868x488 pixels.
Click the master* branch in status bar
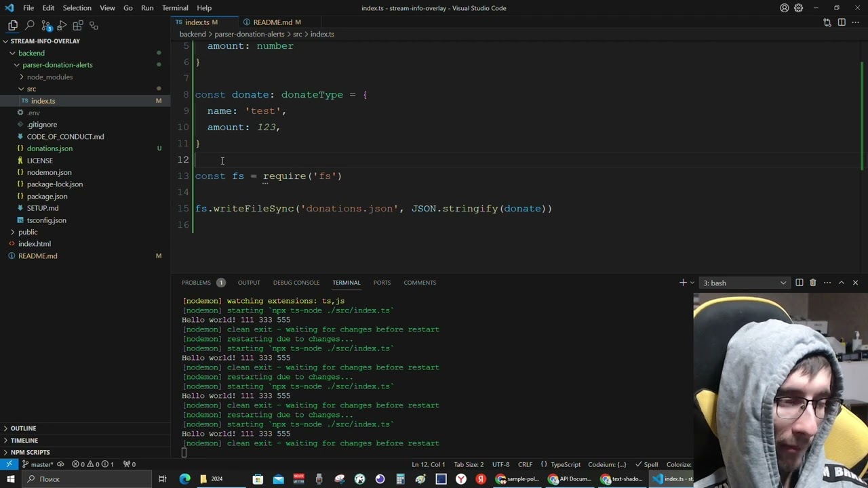[x=37, y=464]
